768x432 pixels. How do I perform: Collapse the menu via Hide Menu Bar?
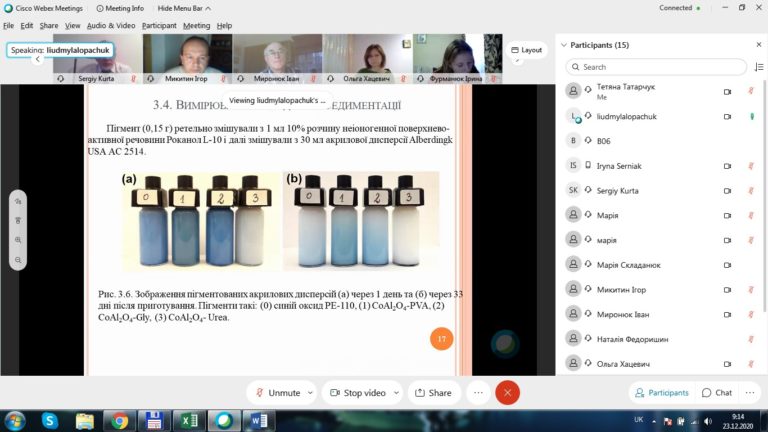pyautogui.click(x=184, y=8)
